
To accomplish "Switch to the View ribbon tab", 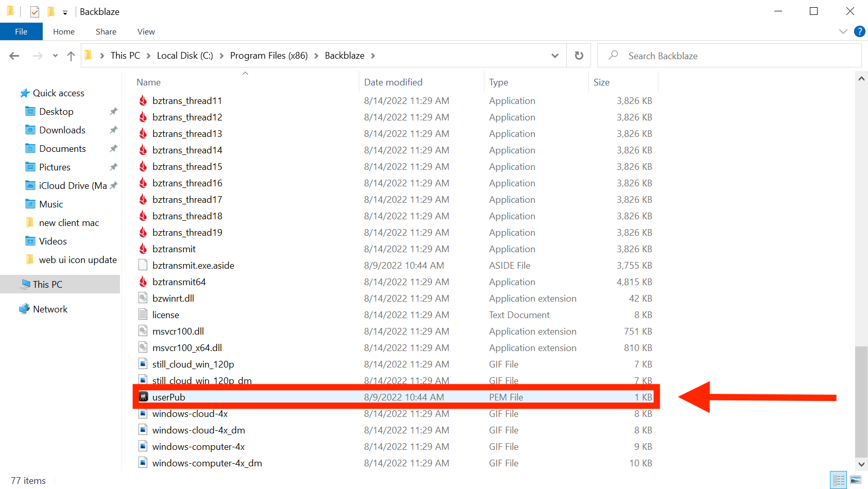I will (x=146, y=31).
